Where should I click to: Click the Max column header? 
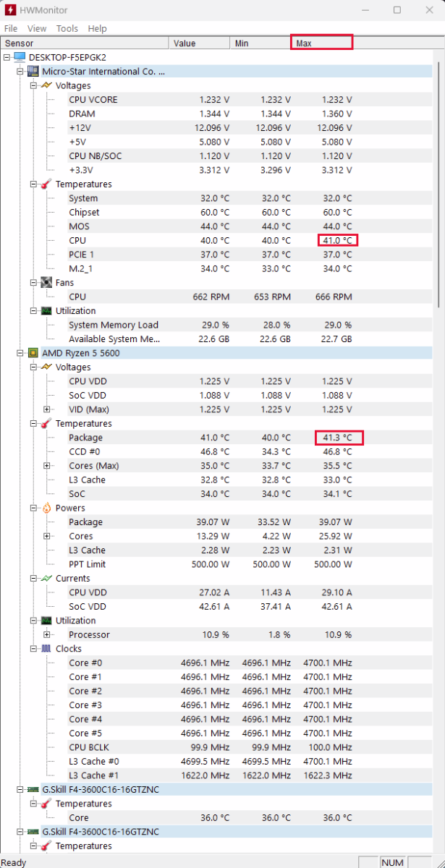321,43
